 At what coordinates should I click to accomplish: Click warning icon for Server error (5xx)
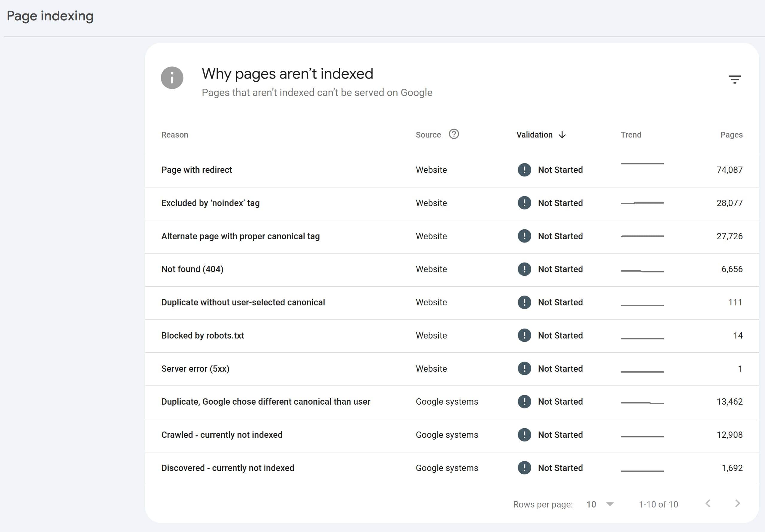click(x=524, y=369)
